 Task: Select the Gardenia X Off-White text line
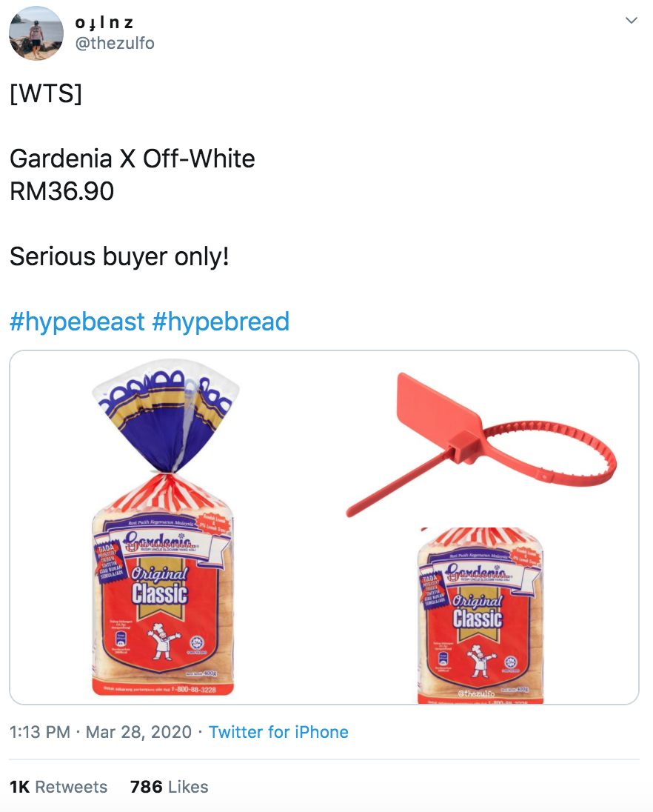tap(133, 159)
